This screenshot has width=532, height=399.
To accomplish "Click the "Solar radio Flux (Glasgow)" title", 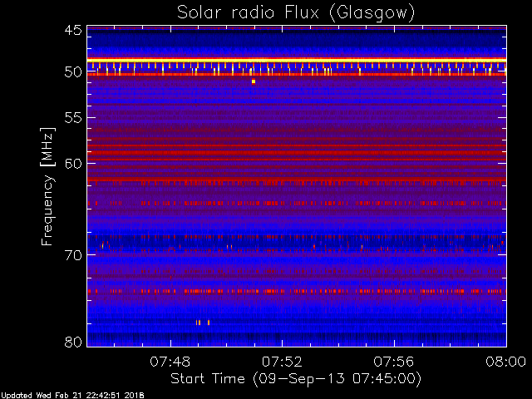I will pos(296,13).
